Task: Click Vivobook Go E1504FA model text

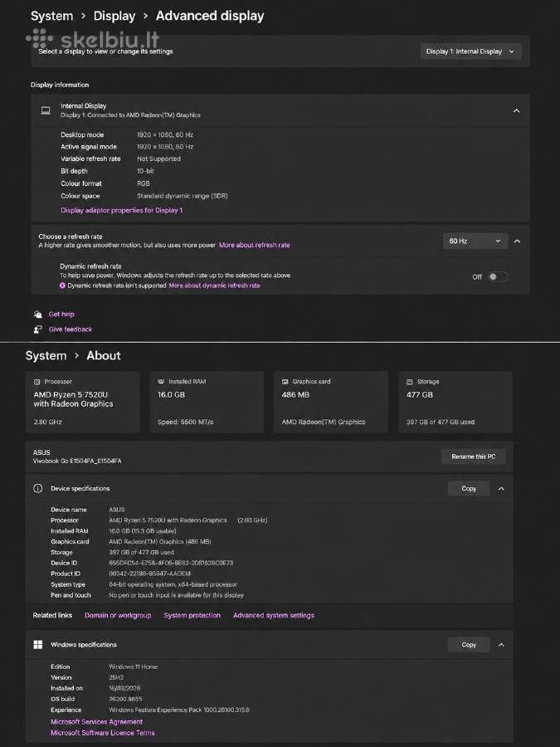Action: click(x=77, y=461)
